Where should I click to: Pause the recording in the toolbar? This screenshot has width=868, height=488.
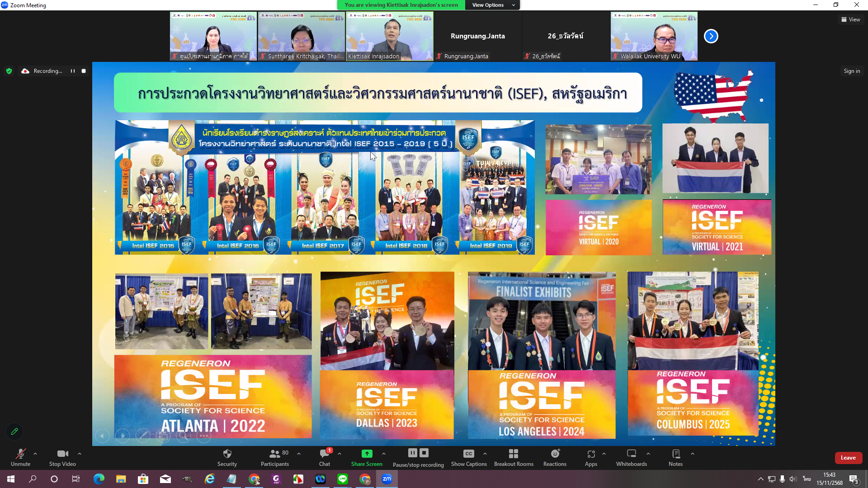pos(412,453)
